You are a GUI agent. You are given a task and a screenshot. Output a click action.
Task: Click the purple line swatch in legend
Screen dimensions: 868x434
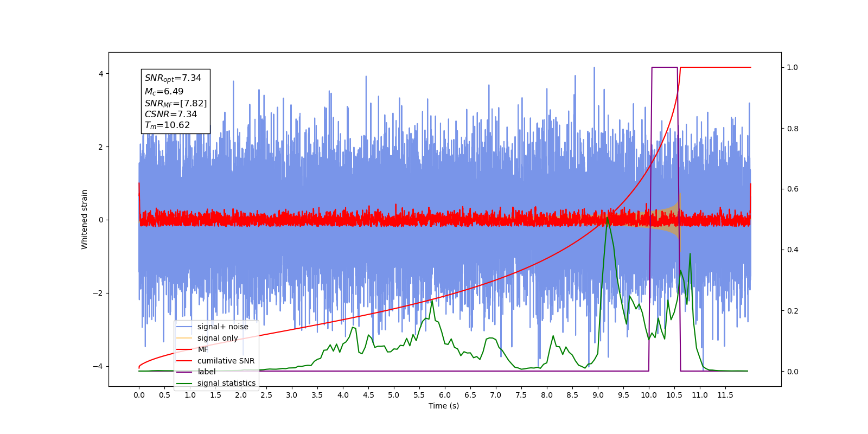(x=184, y=372)
